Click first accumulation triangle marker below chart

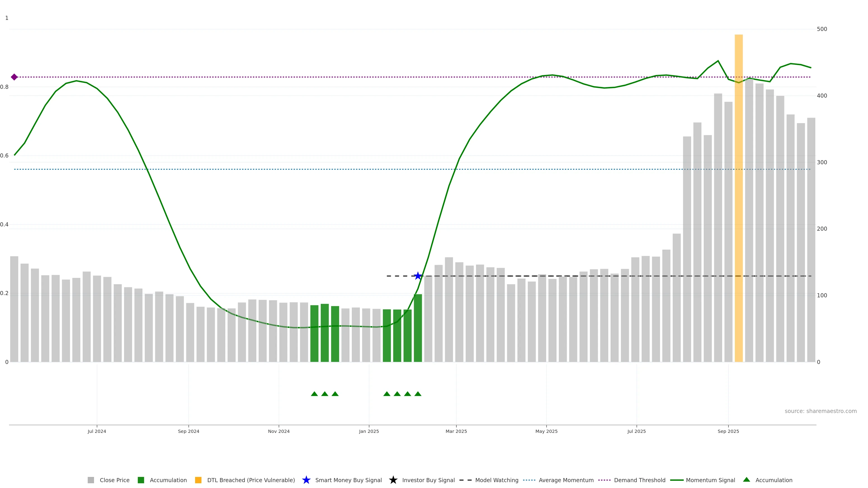[314, 394]
